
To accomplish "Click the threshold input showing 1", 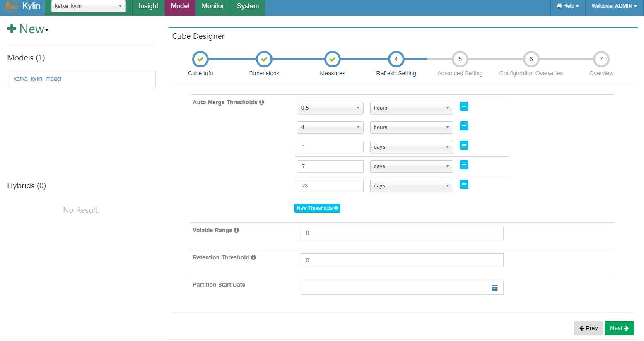I will click(x=330, y=147).
